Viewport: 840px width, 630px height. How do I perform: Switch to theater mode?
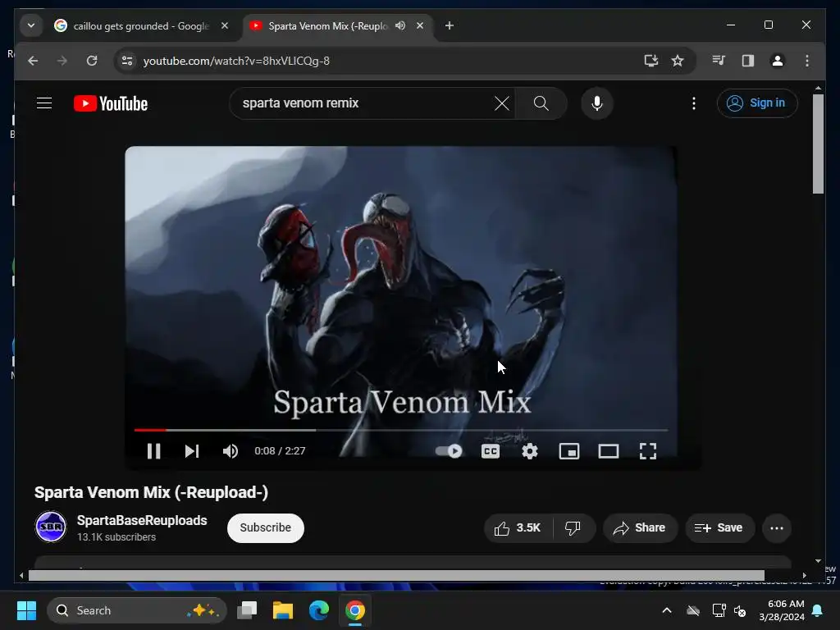point(609,451)
